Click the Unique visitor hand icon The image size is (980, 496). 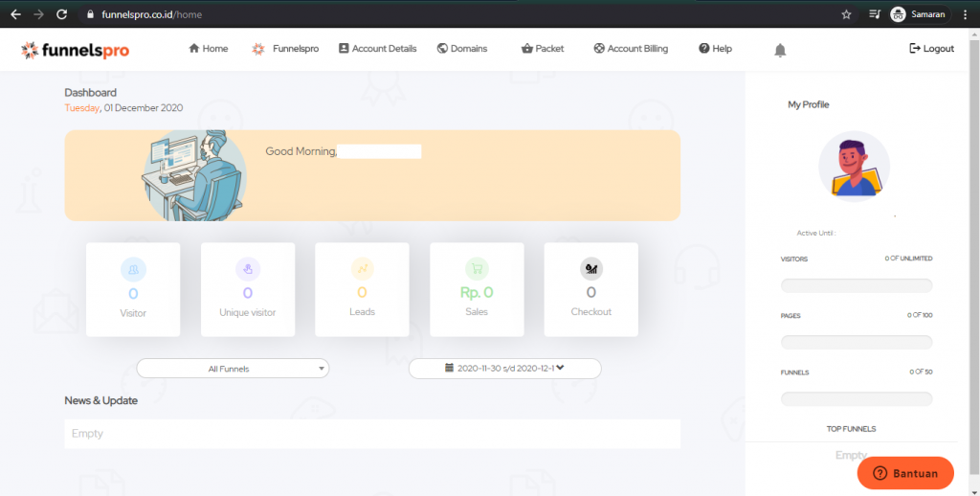click(248, 269)
